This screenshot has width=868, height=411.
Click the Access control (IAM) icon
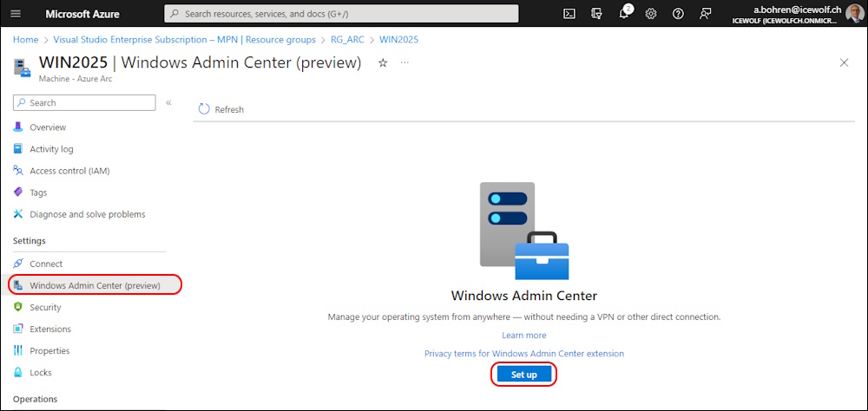coord(18,170)
